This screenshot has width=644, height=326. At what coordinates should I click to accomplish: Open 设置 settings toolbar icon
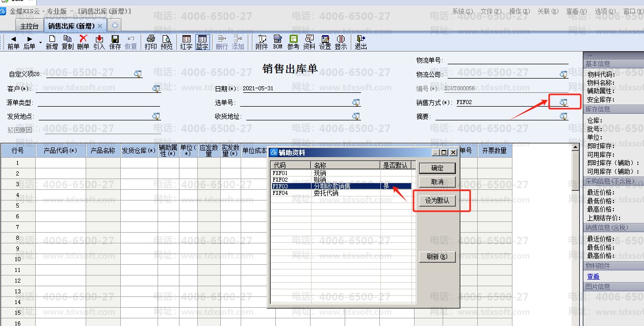(x=325, y=42)
